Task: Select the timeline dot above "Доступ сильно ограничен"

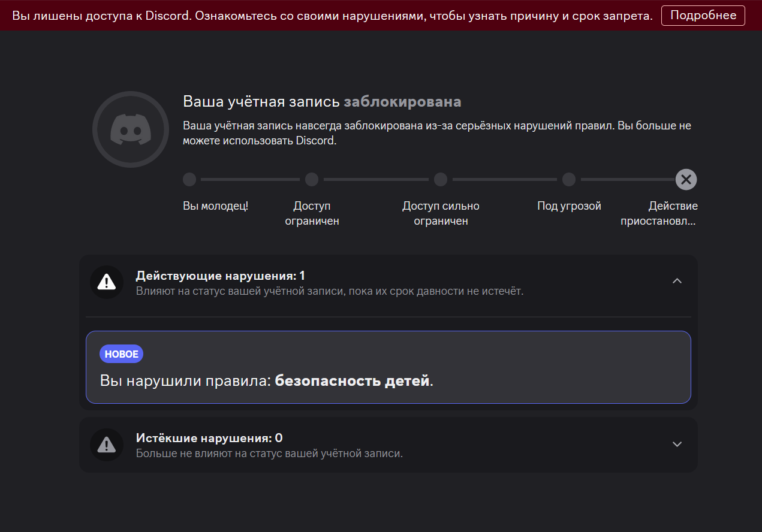Action: 441,180
